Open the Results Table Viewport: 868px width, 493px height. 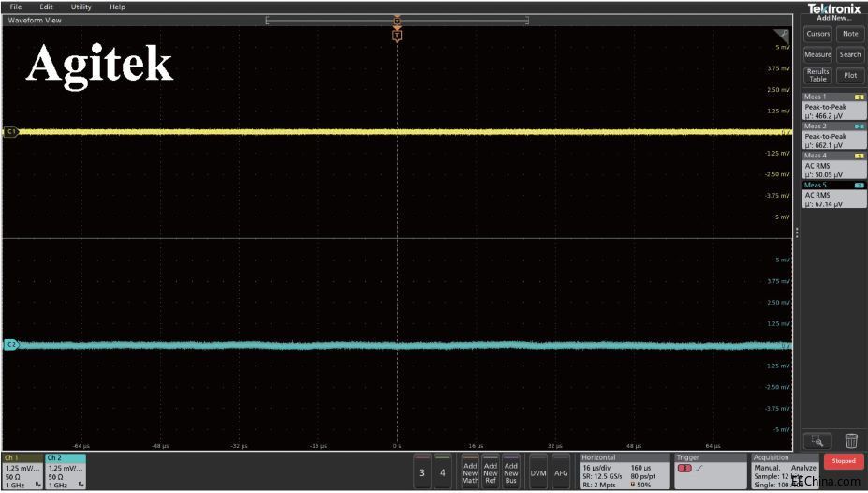[817, 75]
